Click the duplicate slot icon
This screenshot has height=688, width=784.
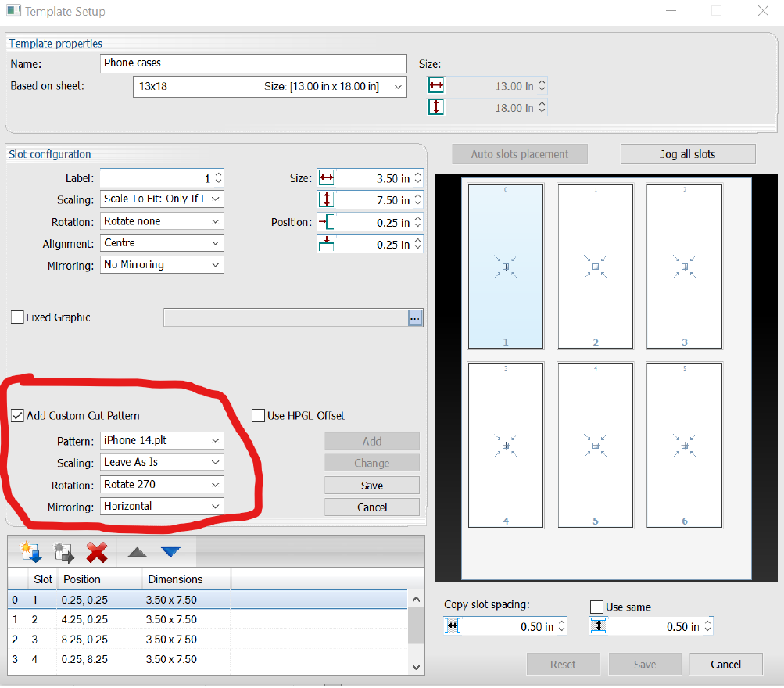click(63, 552)
